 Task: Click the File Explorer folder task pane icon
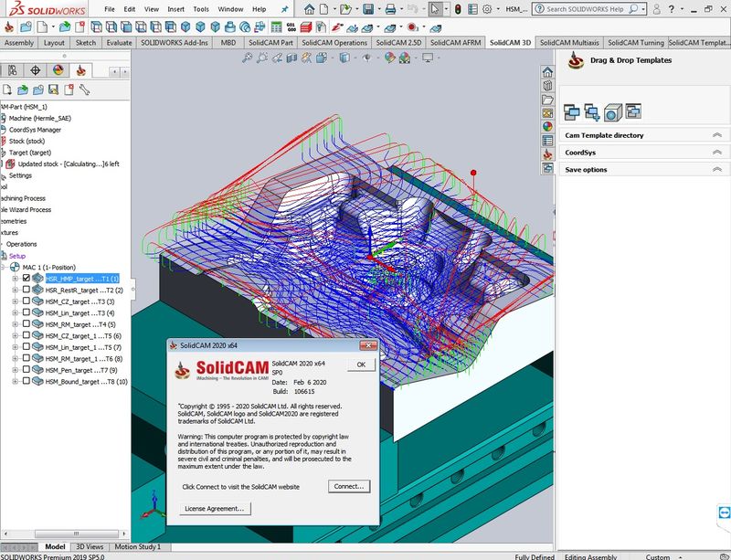pyautogui.click(x=547, y=100)
